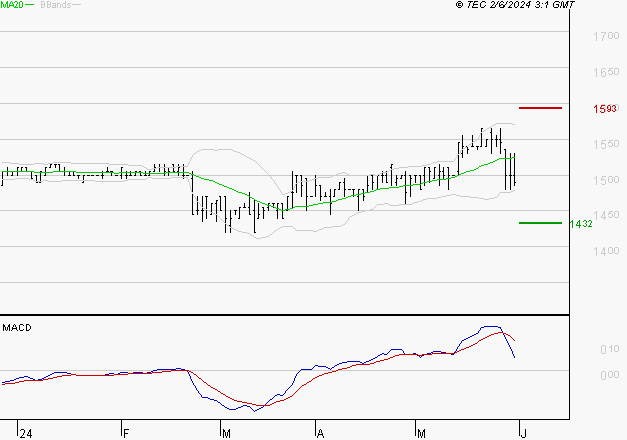This screenshot has height=440, width=627.
Task: Click the red resistance level line
Action: pyautogui.click(x=540, y=108)
